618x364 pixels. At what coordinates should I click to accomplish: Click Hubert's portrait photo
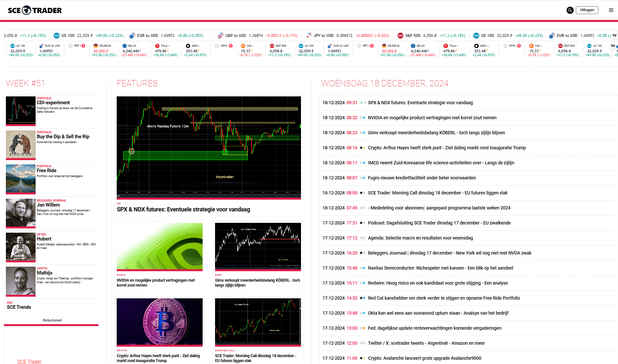(x=21, y=247)
